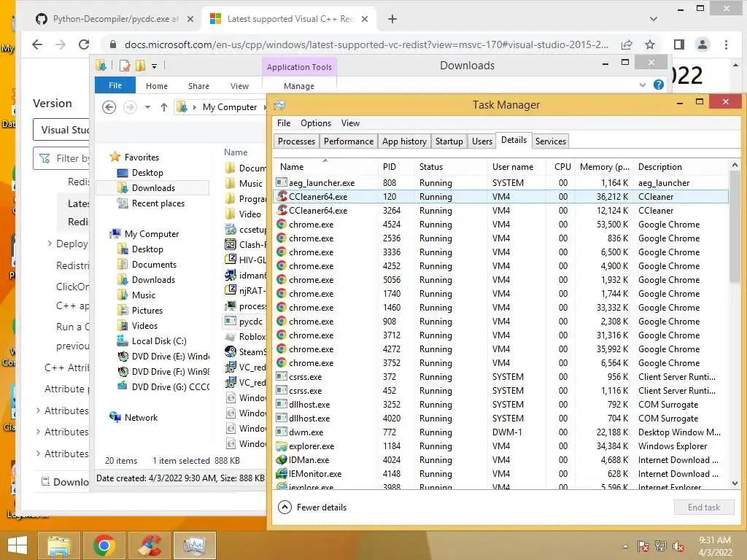
Task: Show hidden tray icons arrow
Action: (x=625, y=546)
